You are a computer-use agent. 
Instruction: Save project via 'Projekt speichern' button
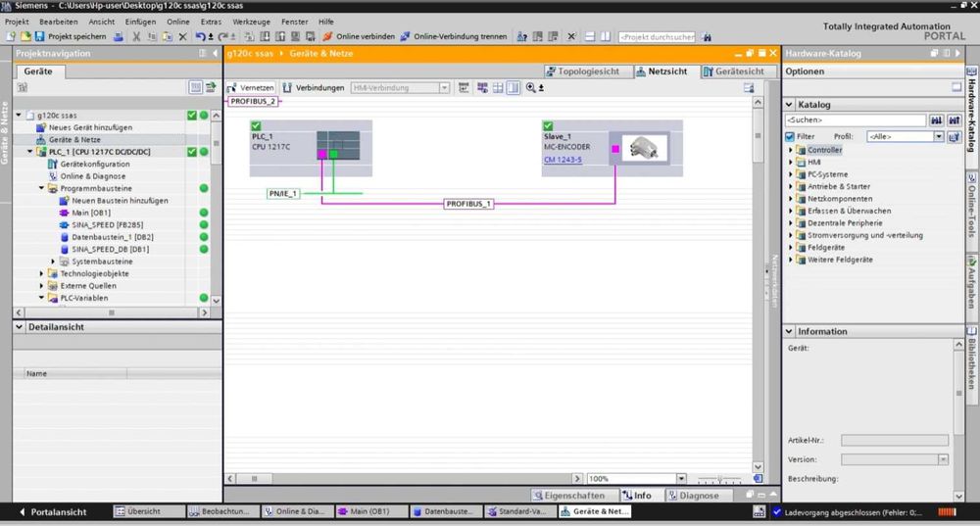pos(70,36)
